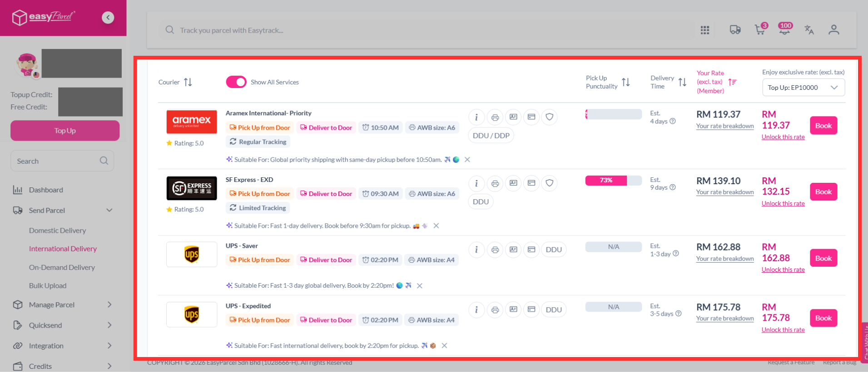Open Domestic Delivery
Viewport: 868px width, 372px height.
57,230
